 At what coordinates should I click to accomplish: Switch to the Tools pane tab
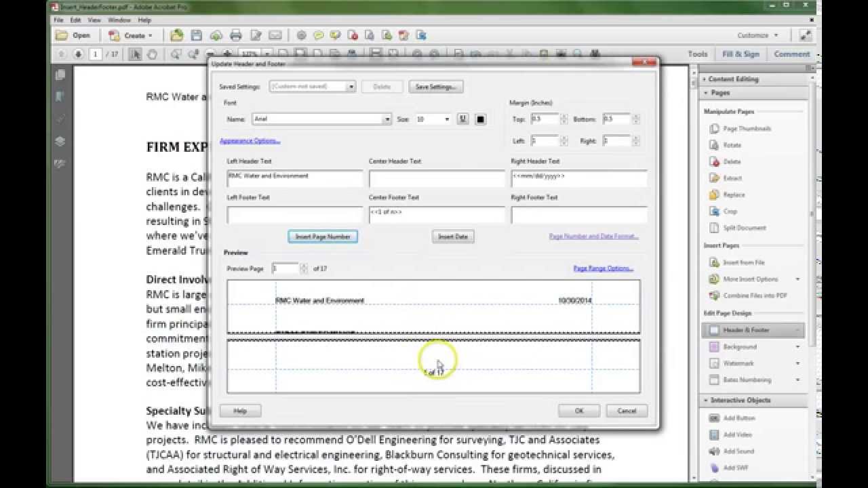point(697,54)
